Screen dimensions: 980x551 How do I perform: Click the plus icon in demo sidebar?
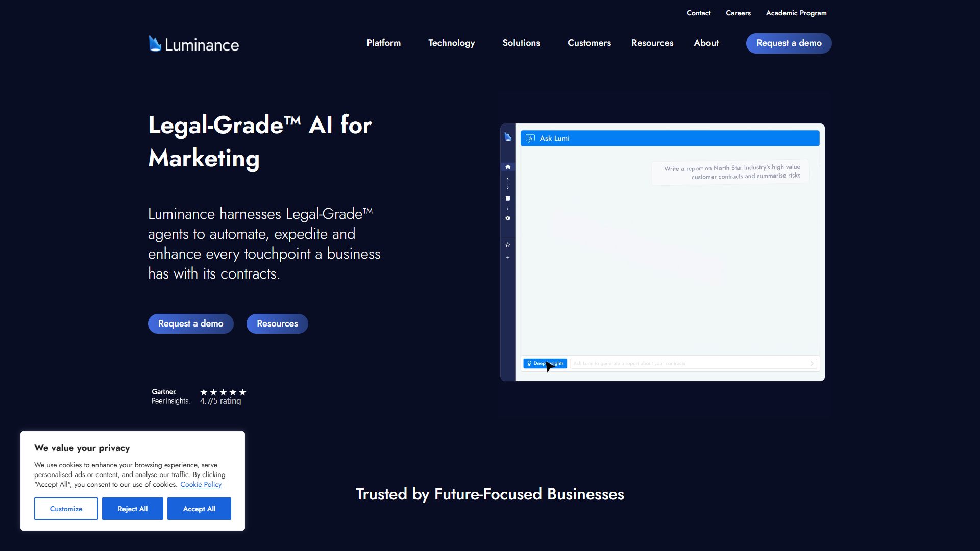tap(508, 258)
